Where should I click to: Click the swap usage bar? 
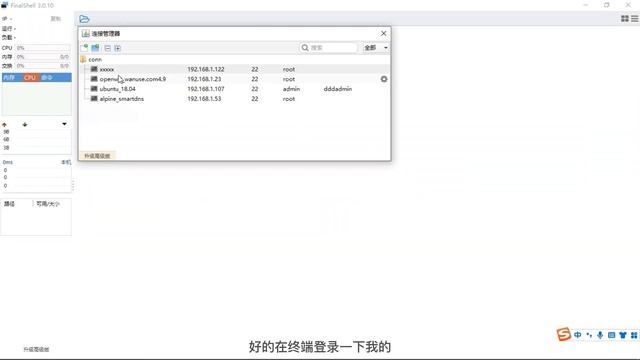point(43,66)
